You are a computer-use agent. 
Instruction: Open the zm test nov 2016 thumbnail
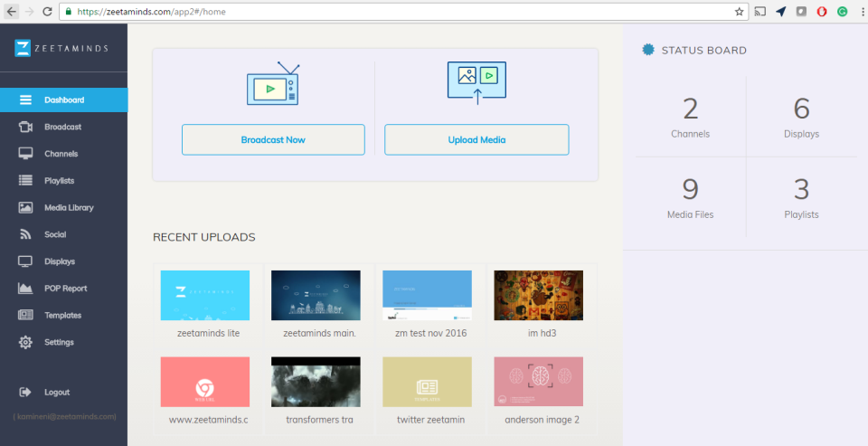(x=428, y=295)
